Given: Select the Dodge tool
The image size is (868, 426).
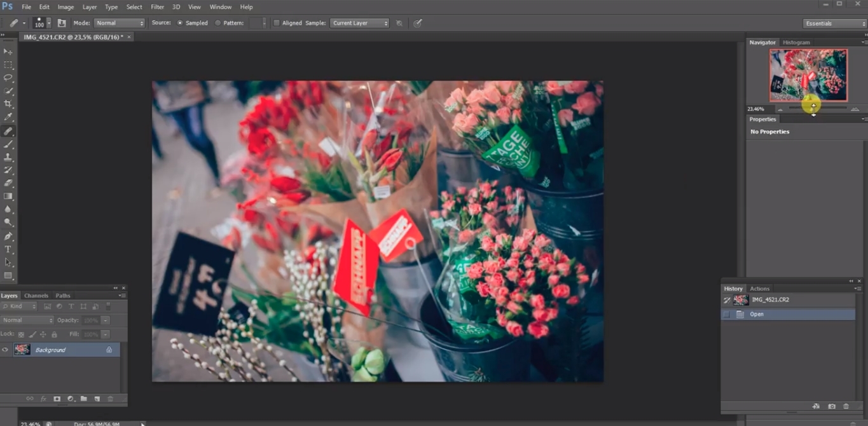Looking at the screenshot, I should (x=8, y=223).
